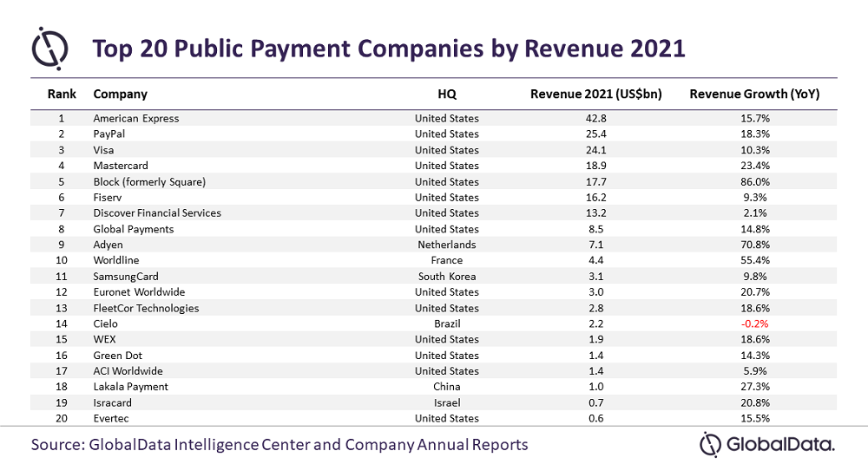Click rank number 10
Screen dimensions: 868x464
coord(62,260)
